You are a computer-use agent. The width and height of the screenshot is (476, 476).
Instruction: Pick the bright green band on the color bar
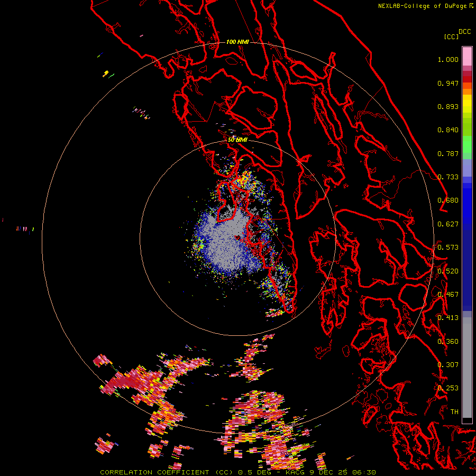click(467, 144)
